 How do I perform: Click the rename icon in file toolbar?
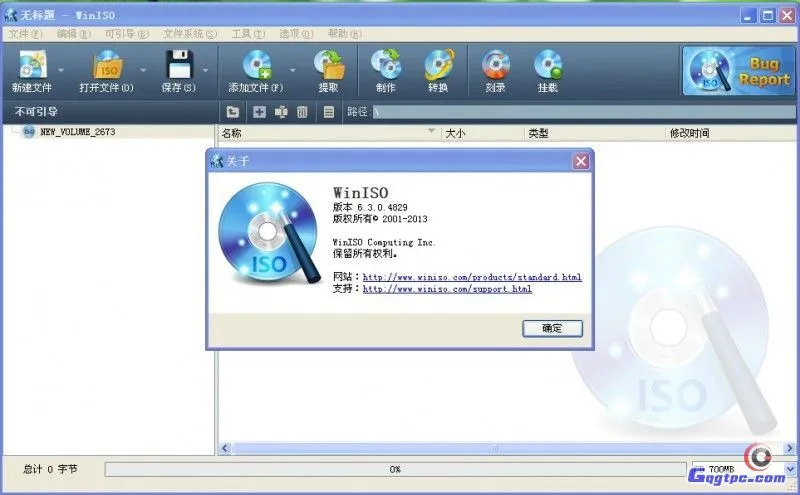281,112
